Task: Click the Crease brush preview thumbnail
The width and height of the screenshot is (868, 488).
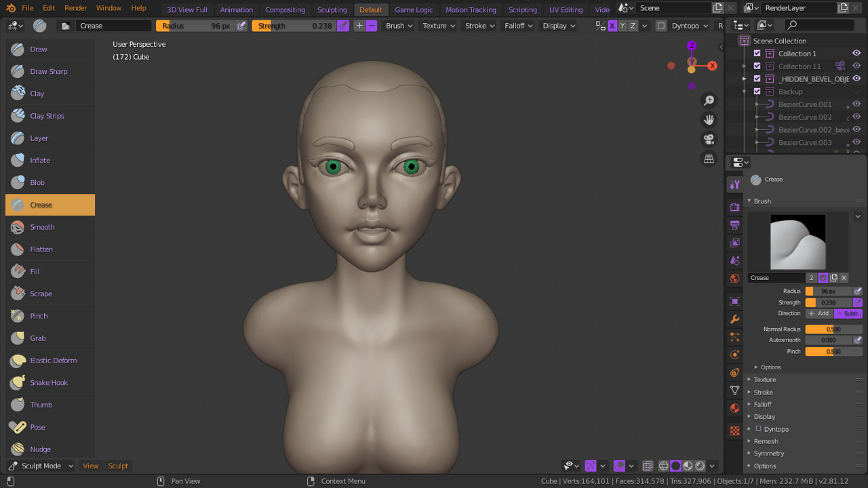Action: pos(798,242)
